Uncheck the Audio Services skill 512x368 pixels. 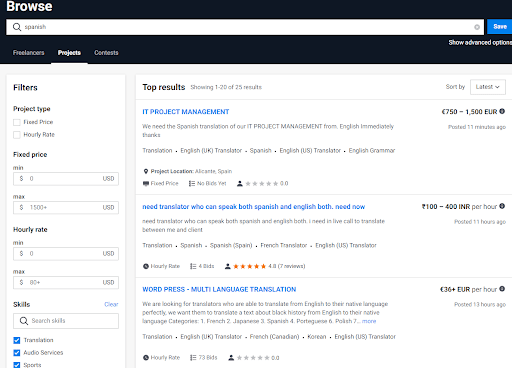[x=17, y=353]
